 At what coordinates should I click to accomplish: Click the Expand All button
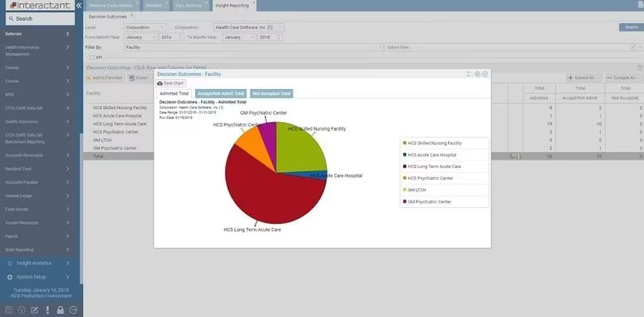point(584,77)
